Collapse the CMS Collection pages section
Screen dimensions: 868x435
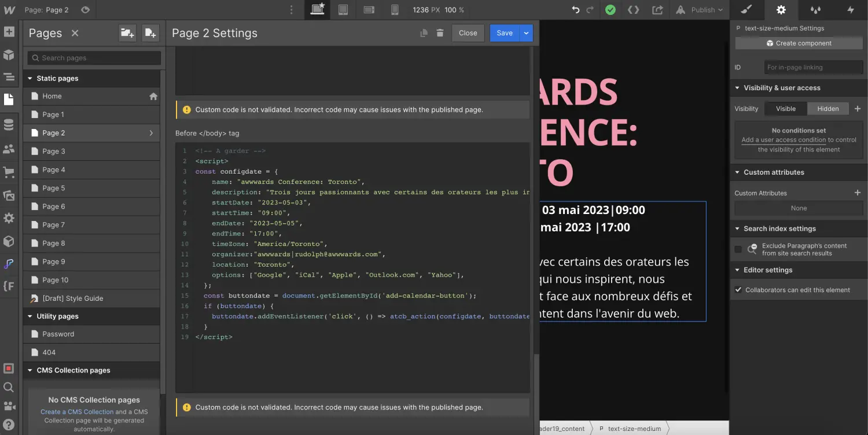(x=30, y=370)
